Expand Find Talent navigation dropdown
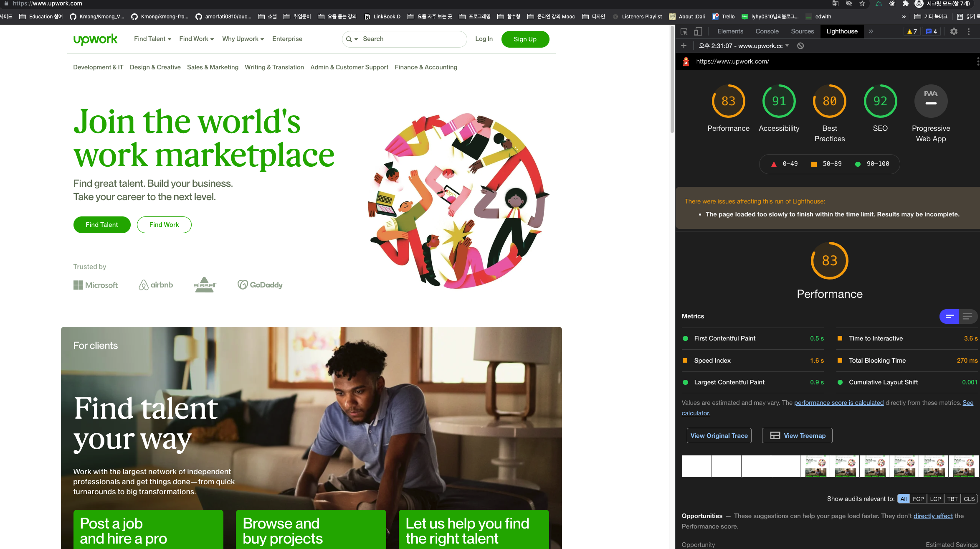Viewport: 980px width, 549px height. [152, 39]
